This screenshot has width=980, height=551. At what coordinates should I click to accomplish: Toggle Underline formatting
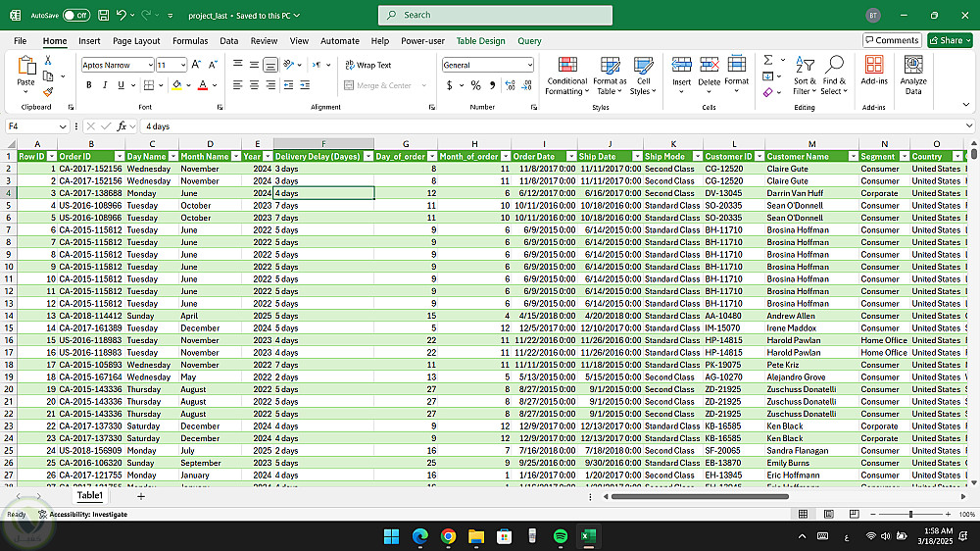pos(121,85)
